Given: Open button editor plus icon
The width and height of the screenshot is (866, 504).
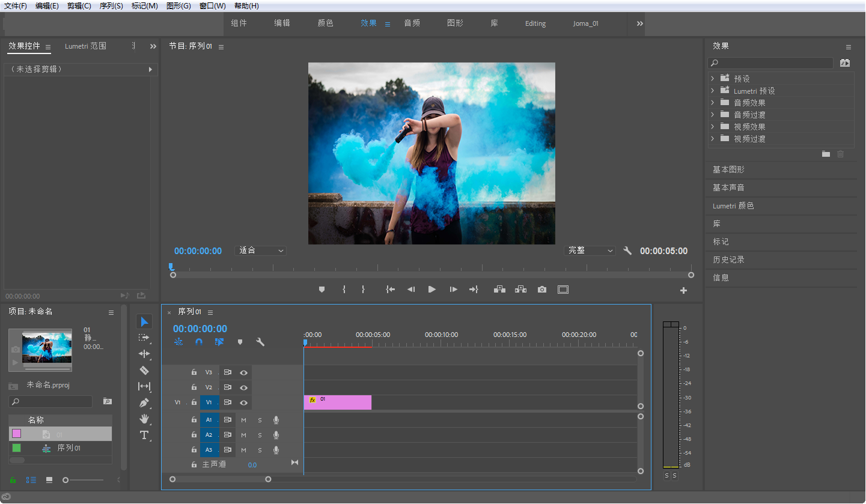Looking at the screenshot, I should [683, 291].
